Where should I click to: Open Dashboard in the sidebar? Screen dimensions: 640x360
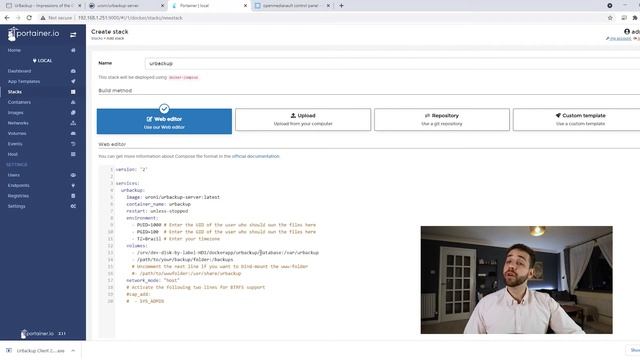[x=19, y=71]
